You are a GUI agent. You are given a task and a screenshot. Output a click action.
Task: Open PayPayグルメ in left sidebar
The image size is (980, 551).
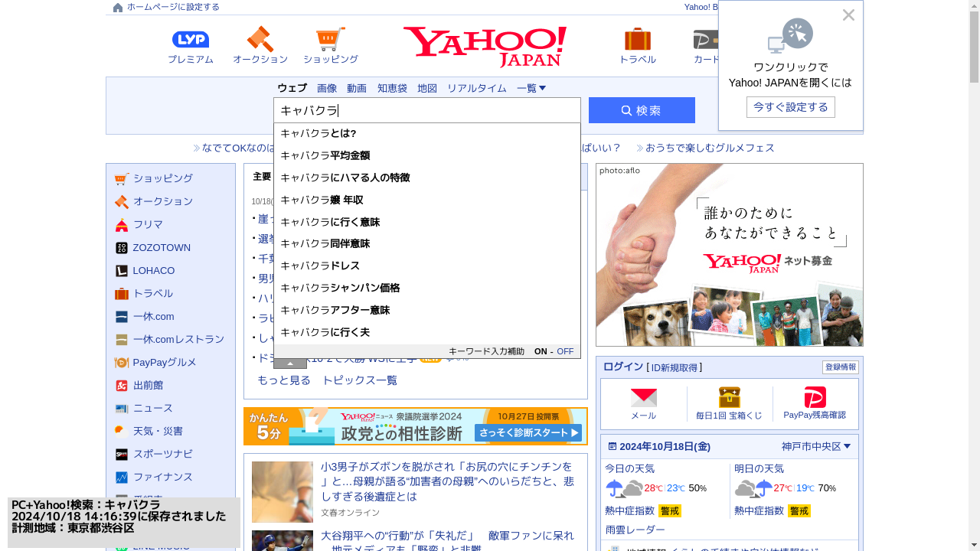tap(165, 362)
